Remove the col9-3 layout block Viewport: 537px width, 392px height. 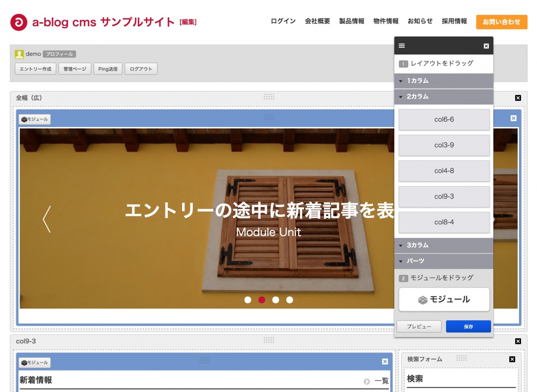pos(518,341)
